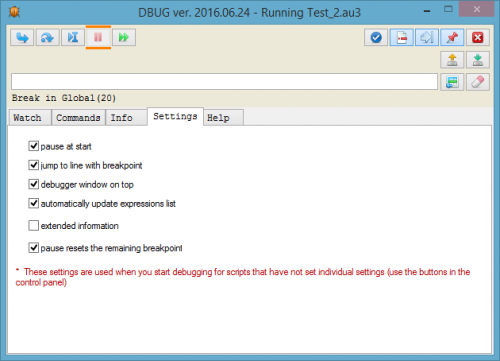
Task: Click the blue step-into arrow icon
Action: [22, 37]
